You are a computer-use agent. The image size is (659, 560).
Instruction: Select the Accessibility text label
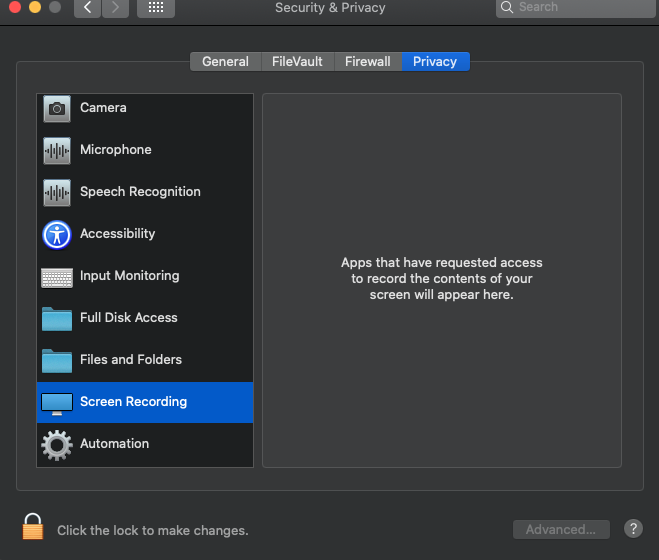(118, 234)
